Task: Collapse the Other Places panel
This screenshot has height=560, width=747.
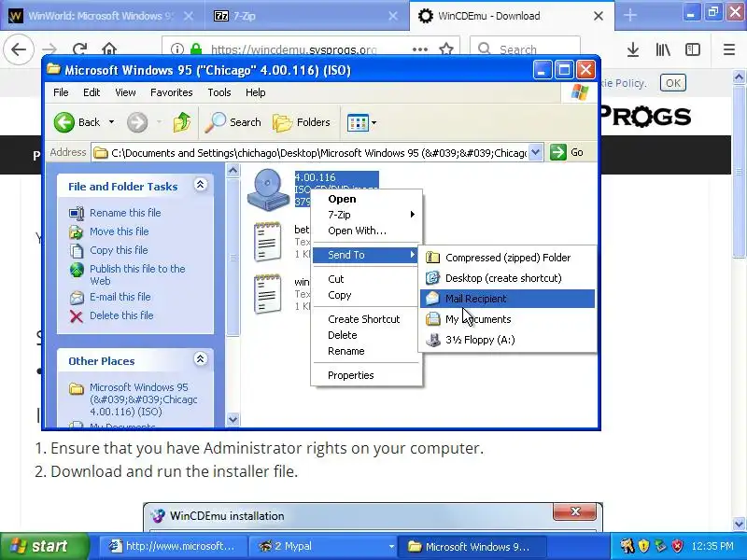Action: 201,359
